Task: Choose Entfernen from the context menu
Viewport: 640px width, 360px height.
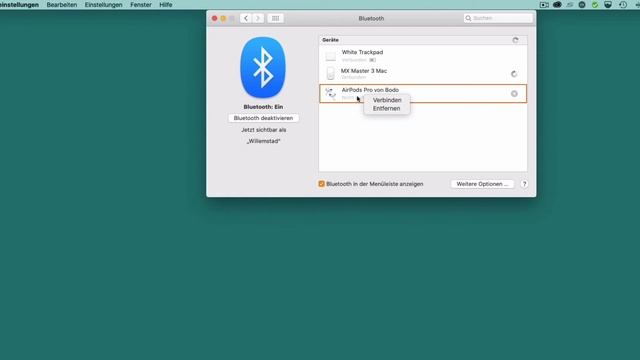Action: 386,109
